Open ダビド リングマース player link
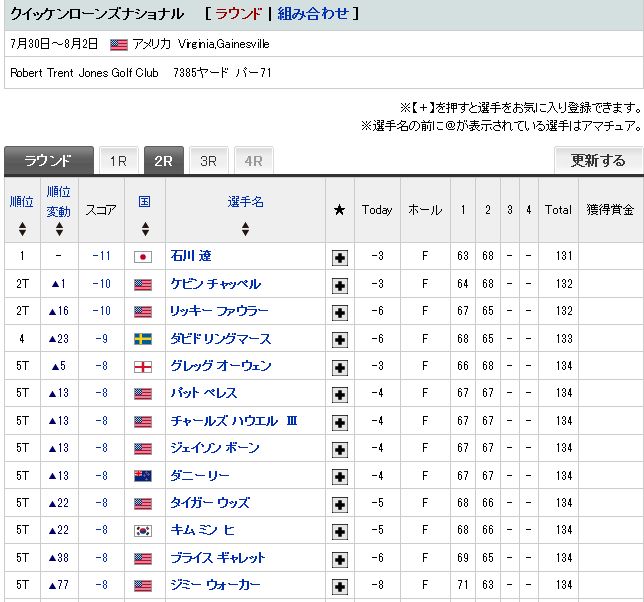The image size is (644, 602). click(x=221, y=339)
